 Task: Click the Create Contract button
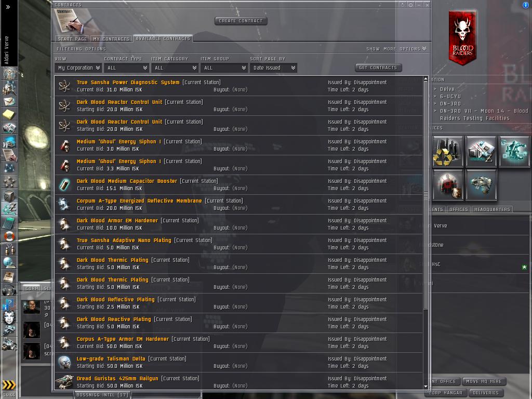(241, 21)
